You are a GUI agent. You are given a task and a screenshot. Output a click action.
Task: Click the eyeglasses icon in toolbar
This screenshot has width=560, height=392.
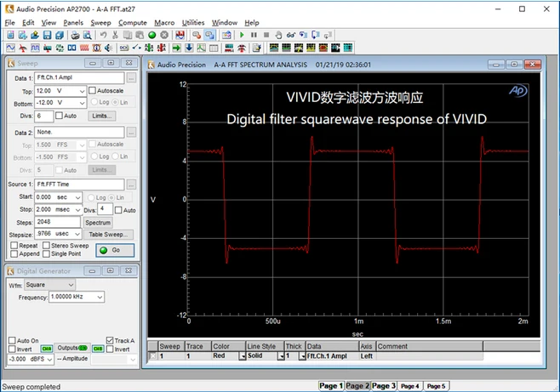[x=291, y=35]
